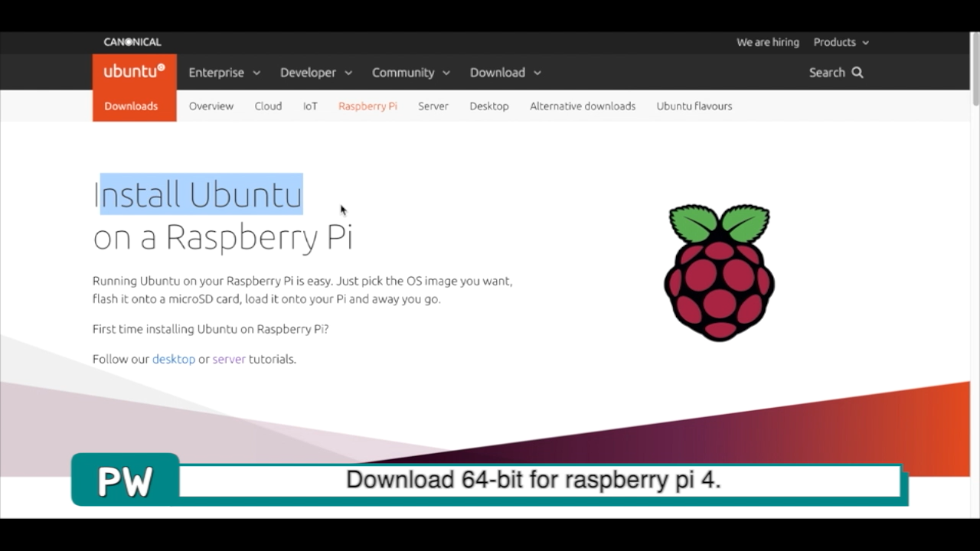Viewport: 980px width, 551px height.
Task: Switch to the Overview tab
Action: pos(211,106)
